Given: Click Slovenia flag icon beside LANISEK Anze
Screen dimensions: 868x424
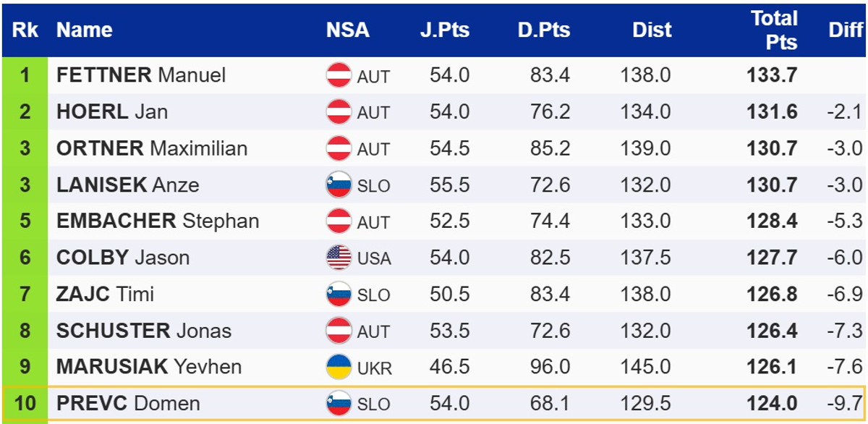Looking at the screenshot, I should click(339, 185).
